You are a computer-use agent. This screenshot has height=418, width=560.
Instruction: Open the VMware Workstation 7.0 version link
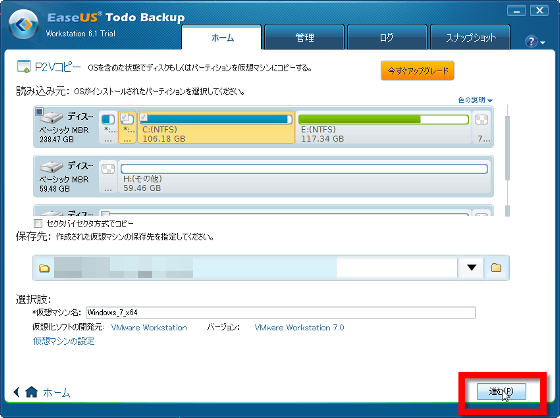point(299,327)
